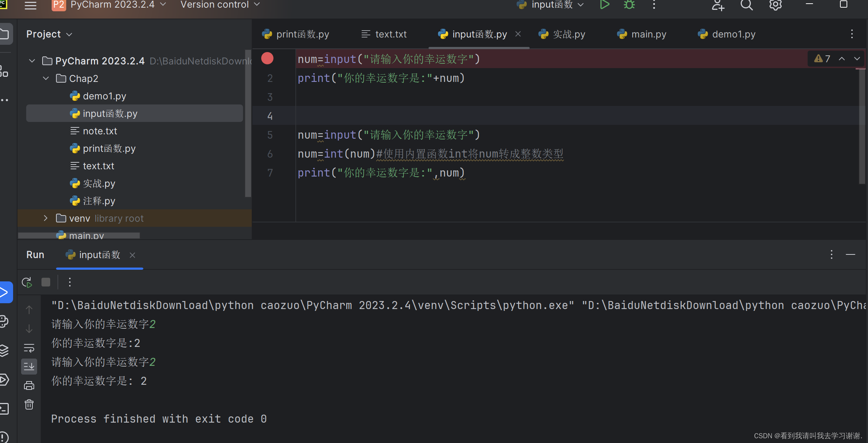Clear console output with trash icon
The height and width of the screenshot is (443, 868).
[x=29, y=405]
